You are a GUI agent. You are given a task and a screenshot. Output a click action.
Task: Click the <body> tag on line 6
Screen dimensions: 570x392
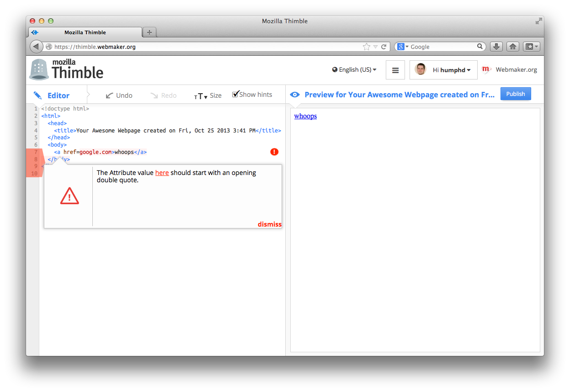(57, 145)
